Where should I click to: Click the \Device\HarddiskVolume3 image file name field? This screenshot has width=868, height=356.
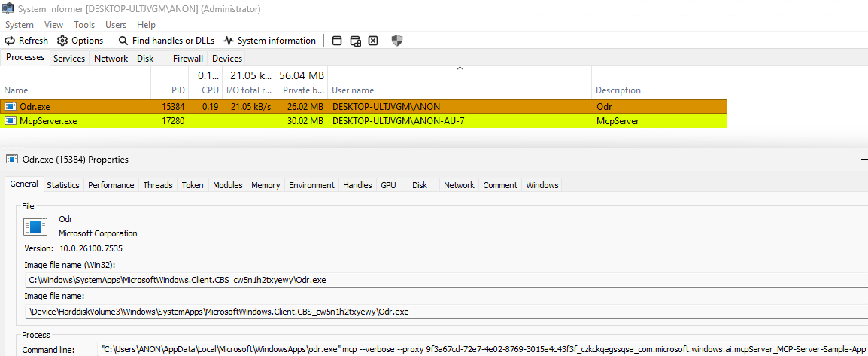point(447,312)
